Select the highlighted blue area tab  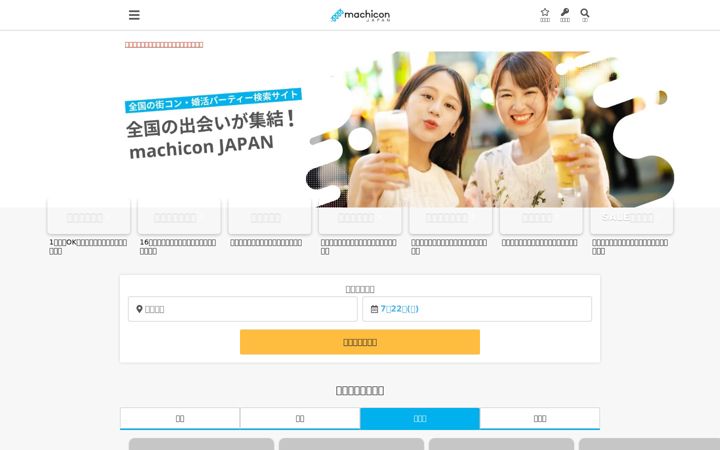420,418
